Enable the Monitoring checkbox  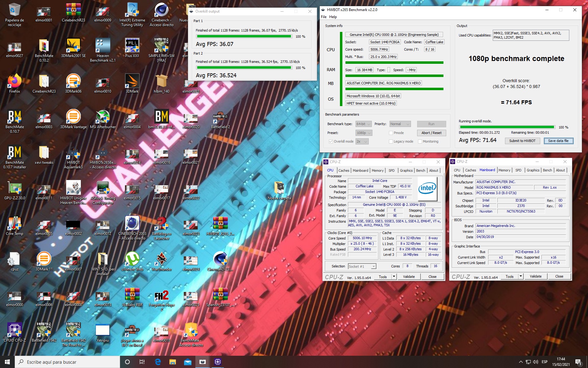(420, 141)
